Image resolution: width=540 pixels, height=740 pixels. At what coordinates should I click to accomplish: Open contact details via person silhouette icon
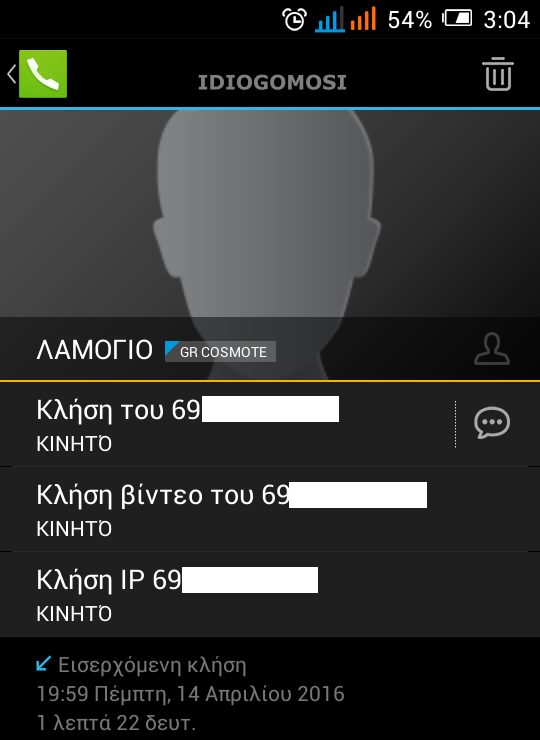coord(492,349)
